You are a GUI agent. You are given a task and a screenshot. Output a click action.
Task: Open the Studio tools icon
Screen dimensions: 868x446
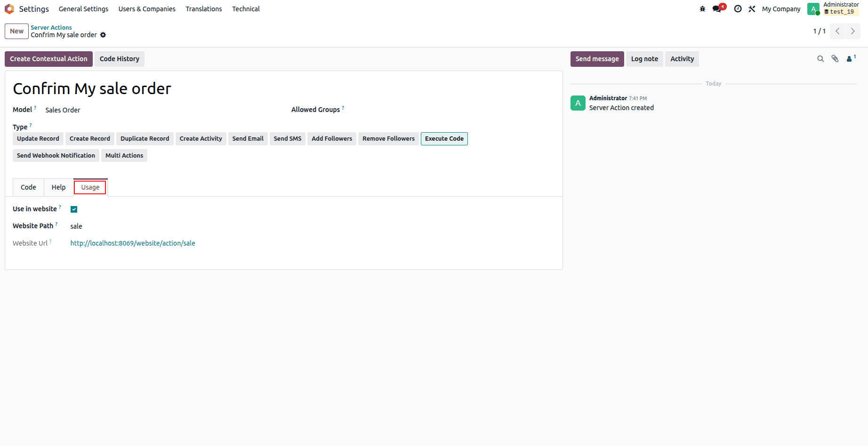pos(752,9)
